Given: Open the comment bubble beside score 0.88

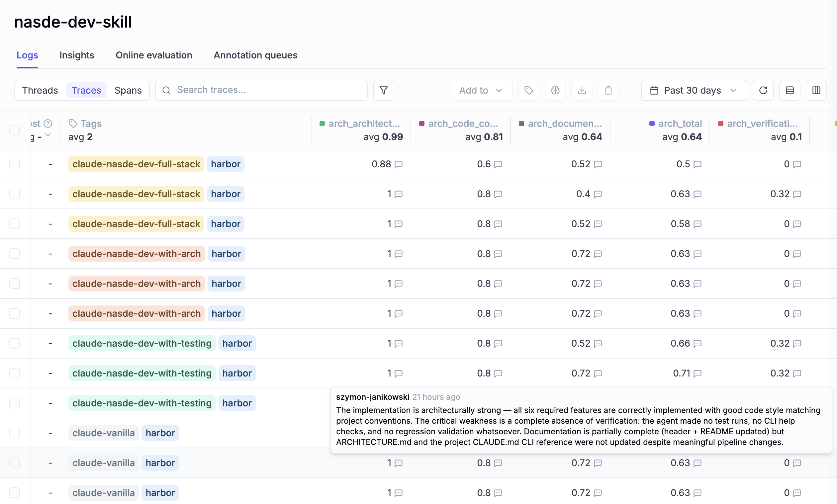Looking at the screenshot, I should pos(398,164).
